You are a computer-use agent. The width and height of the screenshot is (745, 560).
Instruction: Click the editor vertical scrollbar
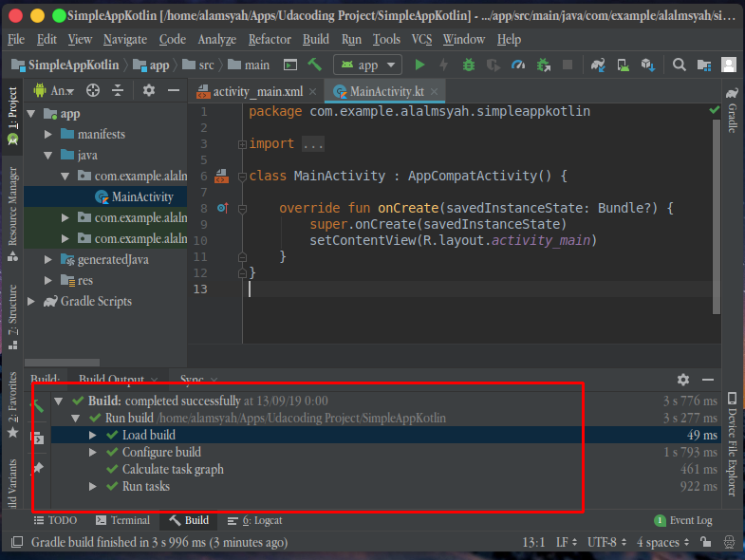pyautogui.click(x=717, y=216)
